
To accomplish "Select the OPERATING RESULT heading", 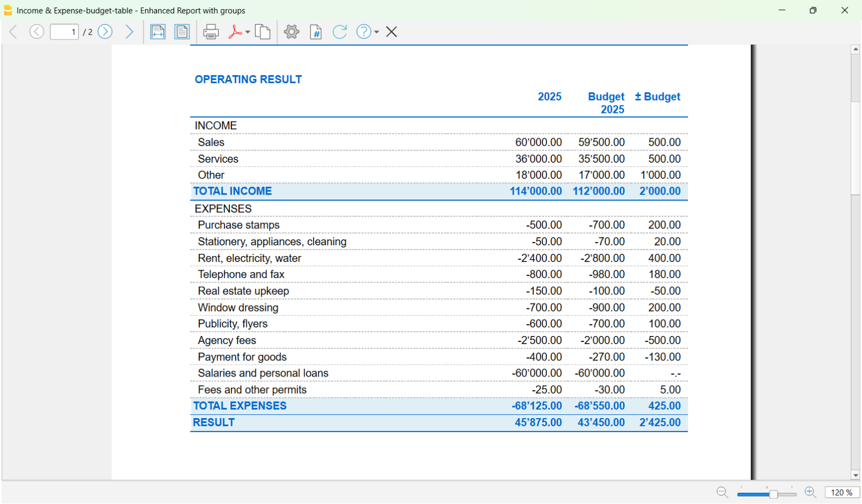I will coord(248,79).
